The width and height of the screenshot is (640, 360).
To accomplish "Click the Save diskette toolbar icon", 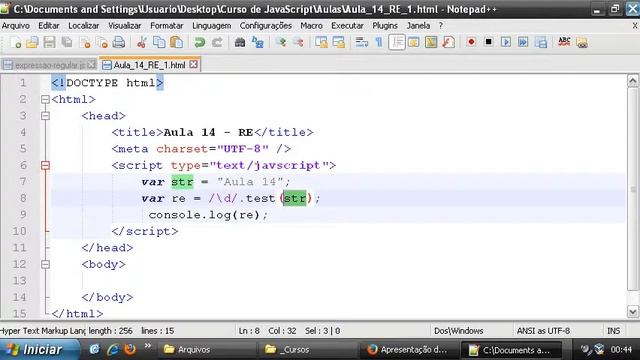I will [49, 42].
